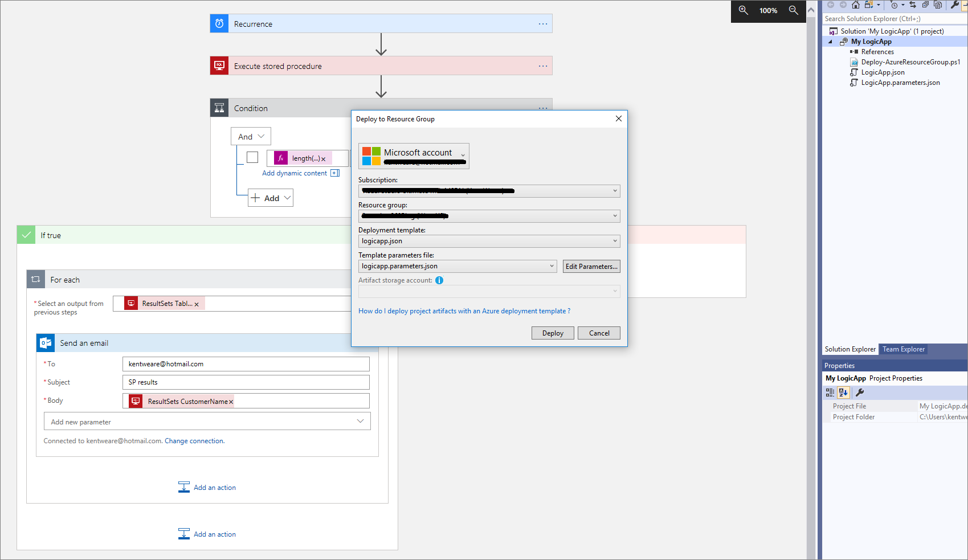Image resolution: width=968 pixels, height=560 pixels.
Task: Switch to Solution Explorer tab
Action: tap(850, 349)
